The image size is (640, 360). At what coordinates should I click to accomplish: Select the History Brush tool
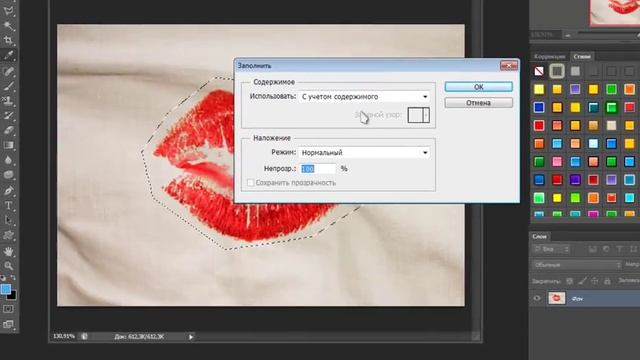(8, 116)
